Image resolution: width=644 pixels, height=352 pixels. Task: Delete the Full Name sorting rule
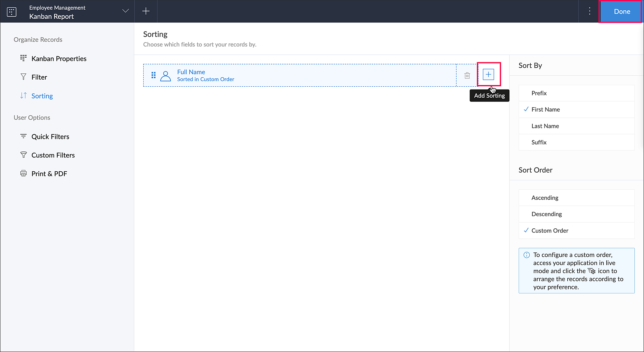click(x=467, y=75)
